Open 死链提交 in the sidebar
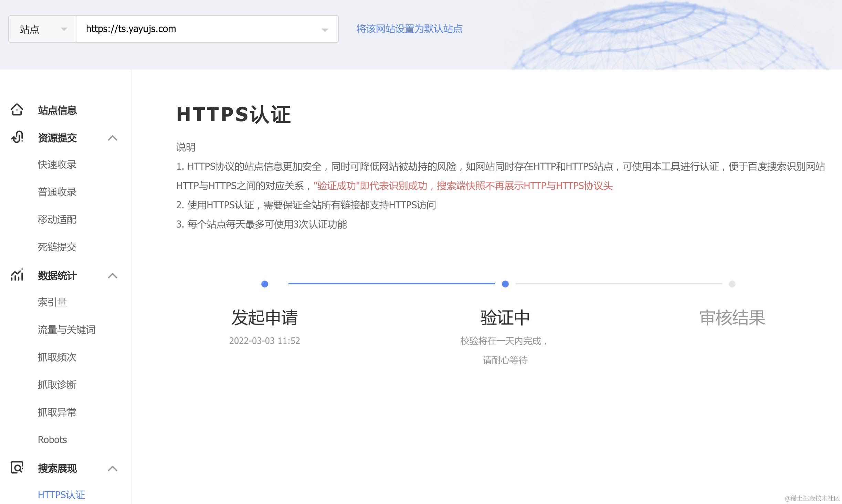This screenshot has height=504, width=842. (x=57, y=247)
